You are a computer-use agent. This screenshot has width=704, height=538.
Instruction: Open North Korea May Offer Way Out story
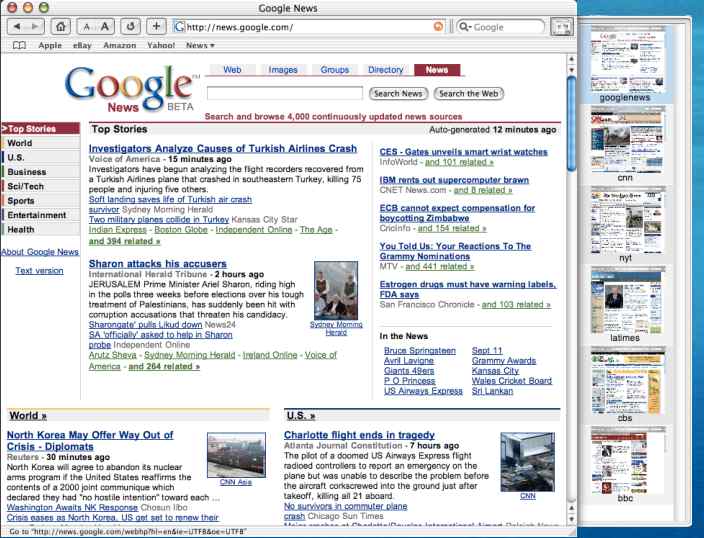tap(90, 441)
